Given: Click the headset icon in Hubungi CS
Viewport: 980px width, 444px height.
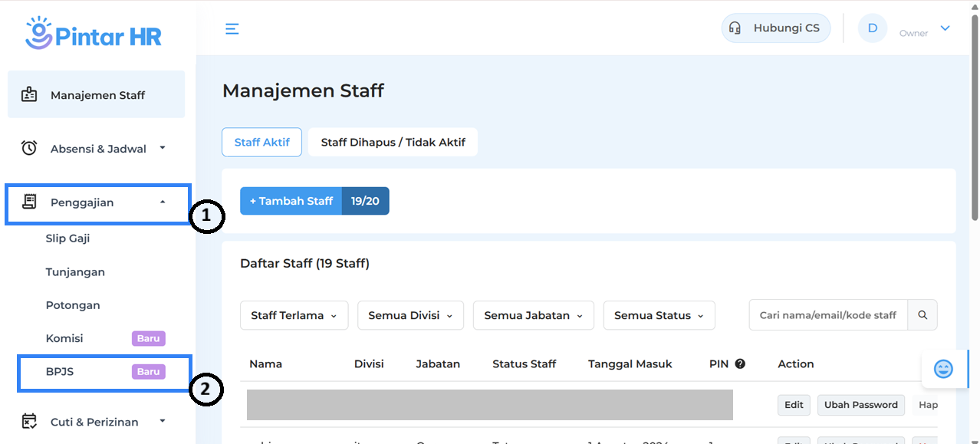Looking at the screenshot, I should [735, 28].
